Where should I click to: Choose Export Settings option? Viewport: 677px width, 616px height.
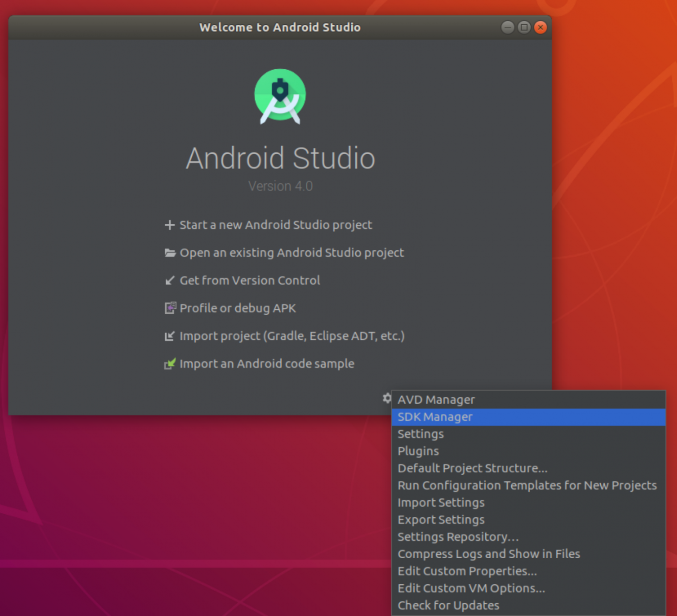441,520
